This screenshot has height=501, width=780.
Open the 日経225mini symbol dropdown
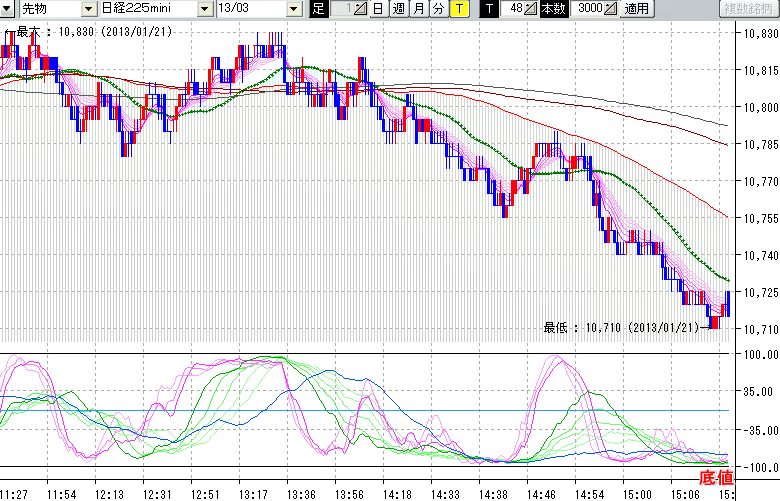205,9
